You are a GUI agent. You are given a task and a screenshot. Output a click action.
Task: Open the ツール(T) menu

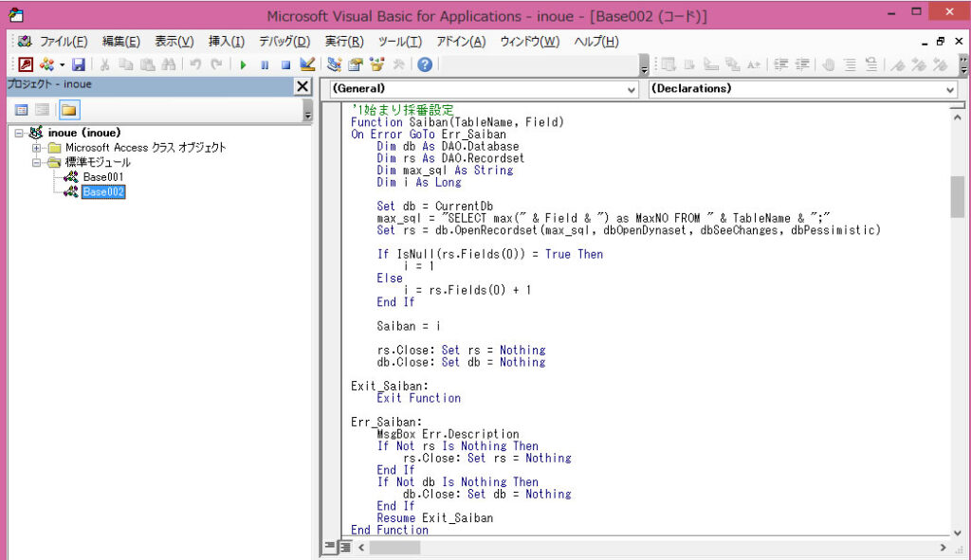point(400,42)
